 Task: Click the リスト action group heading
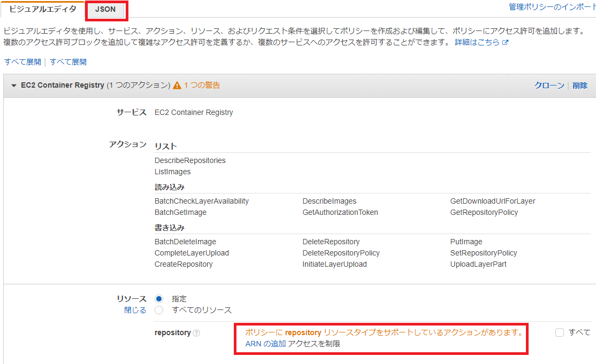[166, 146]
